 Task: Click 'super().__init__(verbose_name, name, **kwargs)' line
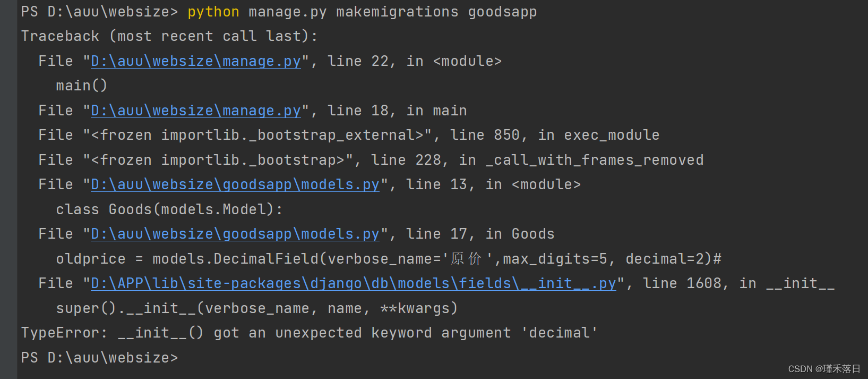click(x=257, y=308)
